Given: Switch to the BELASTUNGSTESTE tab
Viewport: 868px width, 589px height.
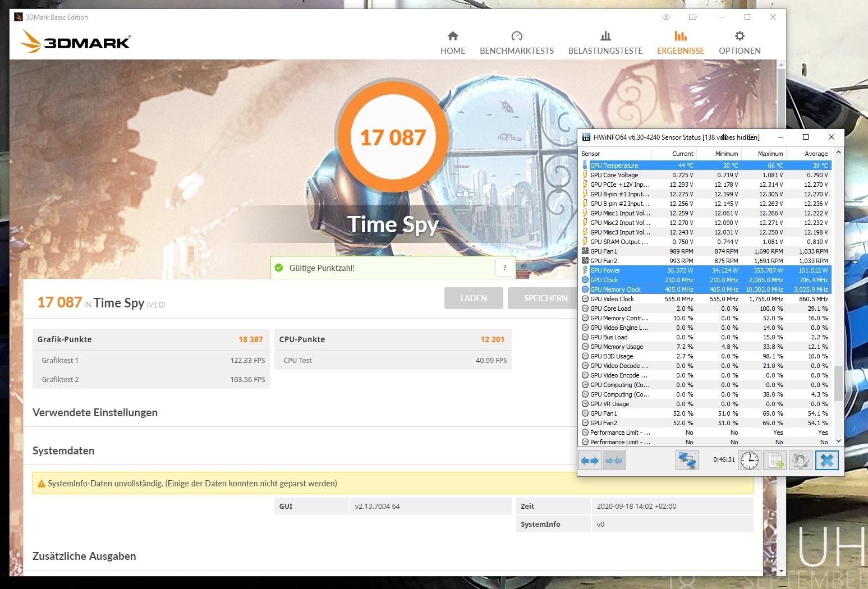Looking at the screenshot, I should click(x=605, y=43).
